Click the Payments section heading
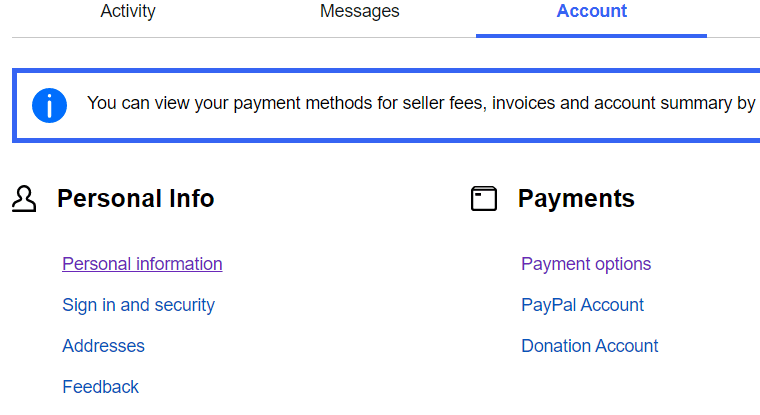Viewport: 760px width, 415px height. [576, 199]
